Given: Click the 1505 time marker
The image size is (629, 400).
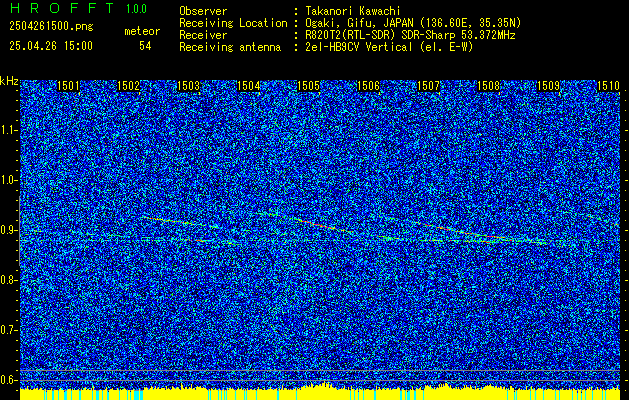Looking at the screenshot, I should (308, 86).
